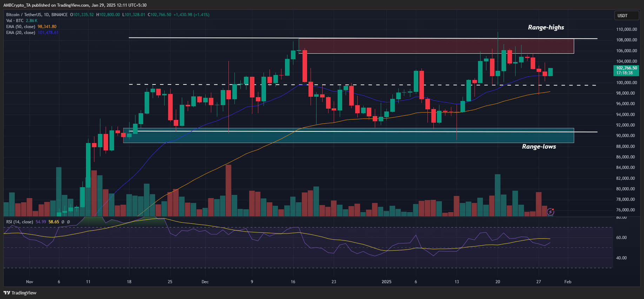Click the volume value 2.86 K
This screenshot has width=644, height=299.
(32, 21)
